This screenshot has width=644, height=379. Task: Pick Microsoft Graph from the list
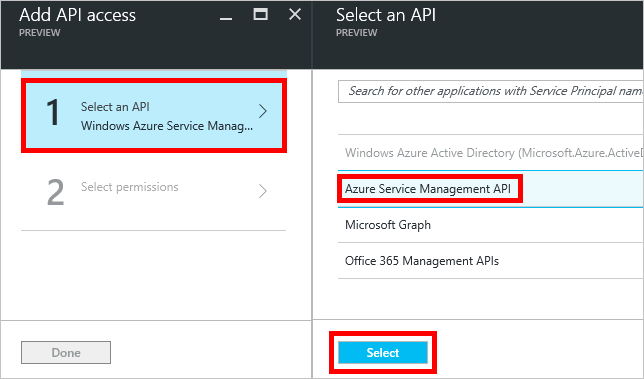tap(491, 225)
